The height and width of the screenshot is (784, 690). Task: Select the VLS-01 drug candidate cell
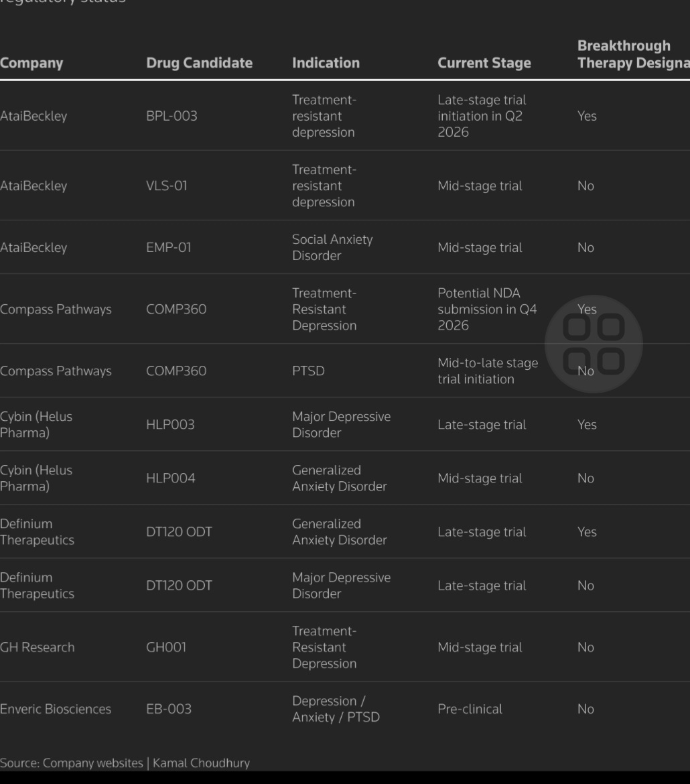pos(167,186)
